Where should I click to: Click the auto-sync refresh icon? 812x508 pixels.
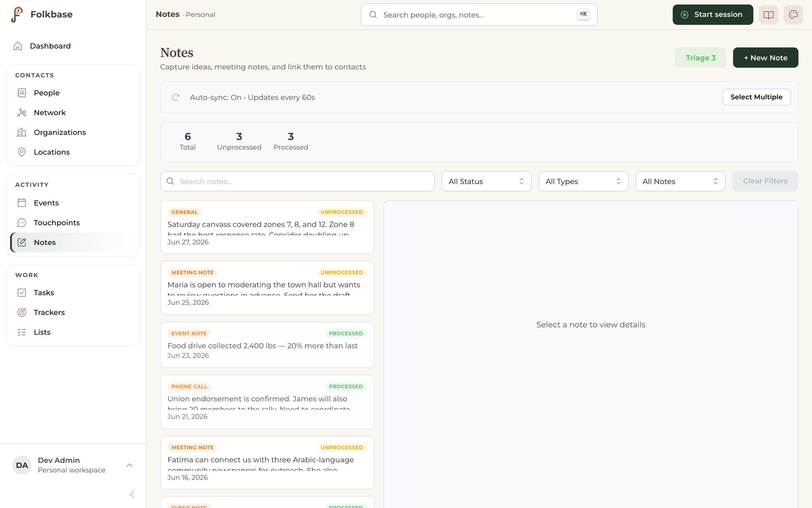pyautogui.click(x=175, y=97)
